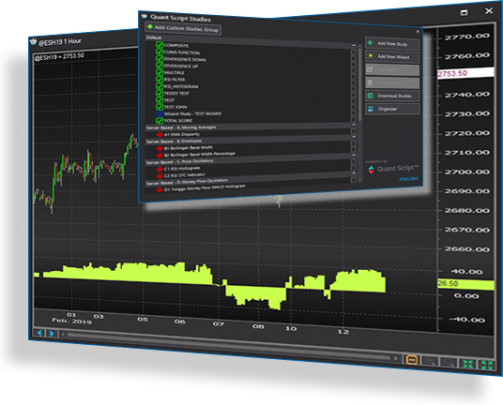This screenshot has height=405, width=503.
Task: Tick the checkbox at the right of TEST JOHN row
Action: [353, 108]
